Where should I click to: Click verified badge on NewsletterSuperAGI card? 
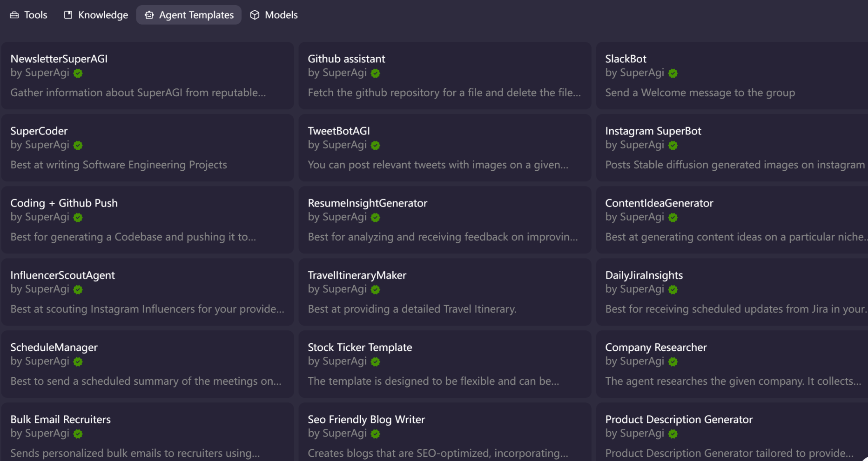click(78, 73)
